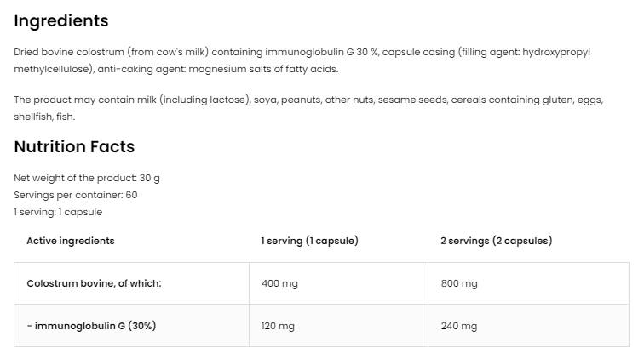This screenshot has height=359, width=644.
Task: Click the '240 mg' table cell
Action: [x=459, y=326]
